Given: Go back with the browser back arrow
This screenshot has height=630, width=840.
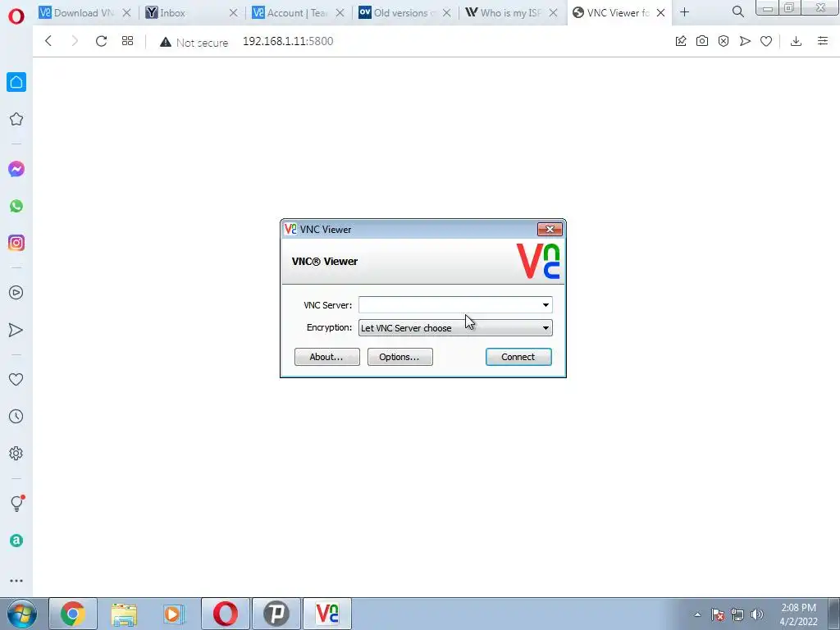Looking at the screenshot, I should pos(48,41).
